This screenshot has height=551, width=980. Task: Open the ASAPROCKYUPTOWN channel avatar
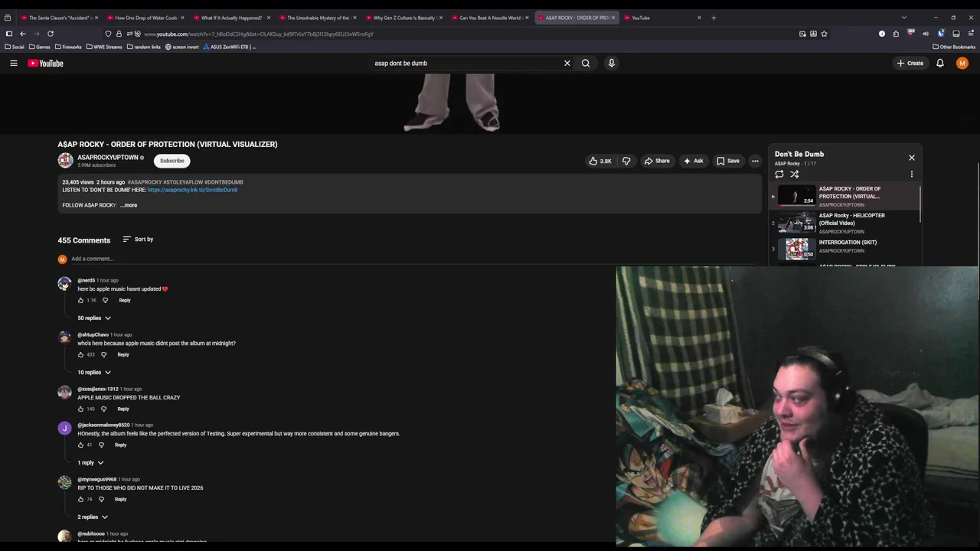[65, 161]
